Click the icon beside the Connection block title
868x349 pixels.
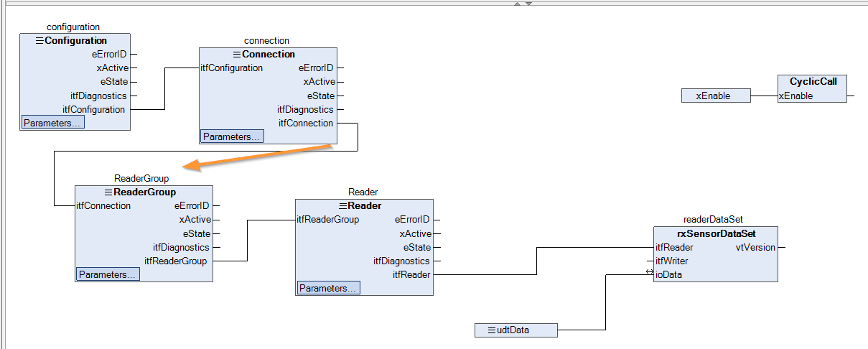[237, 55]
